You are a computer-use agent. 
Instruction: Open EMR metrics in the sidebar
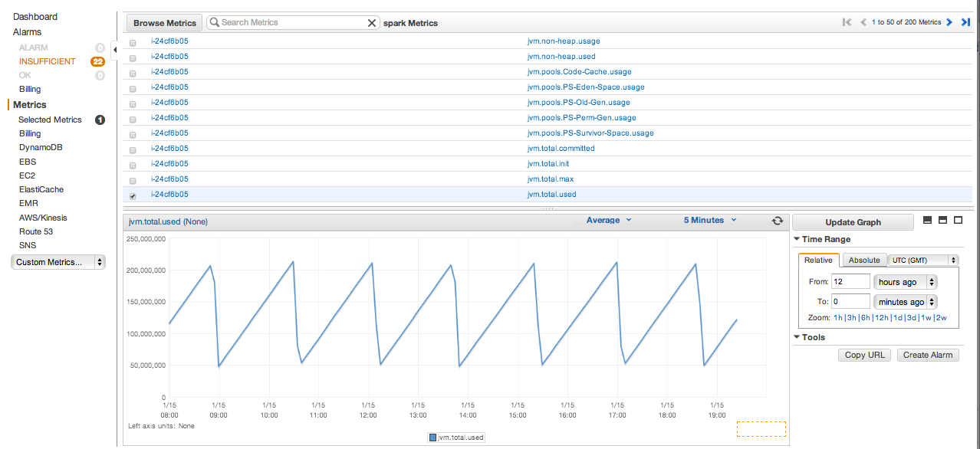(x=28, y=204)
